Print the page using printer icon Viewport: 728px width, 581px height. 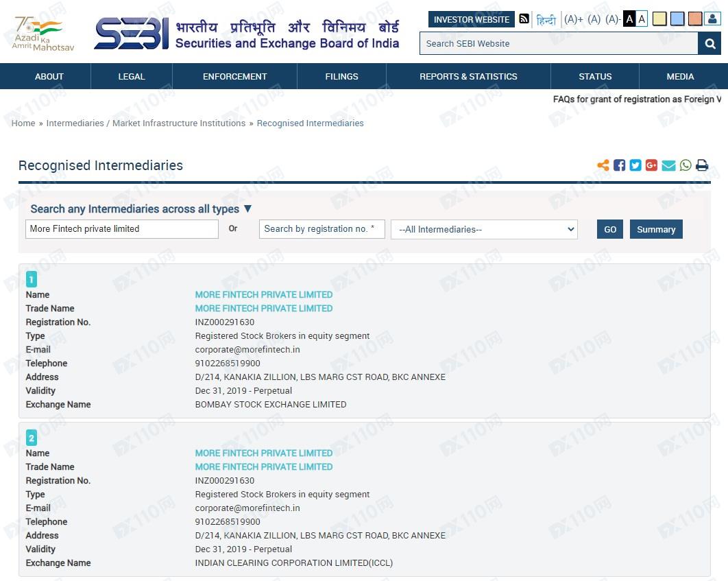pos(702,165)
